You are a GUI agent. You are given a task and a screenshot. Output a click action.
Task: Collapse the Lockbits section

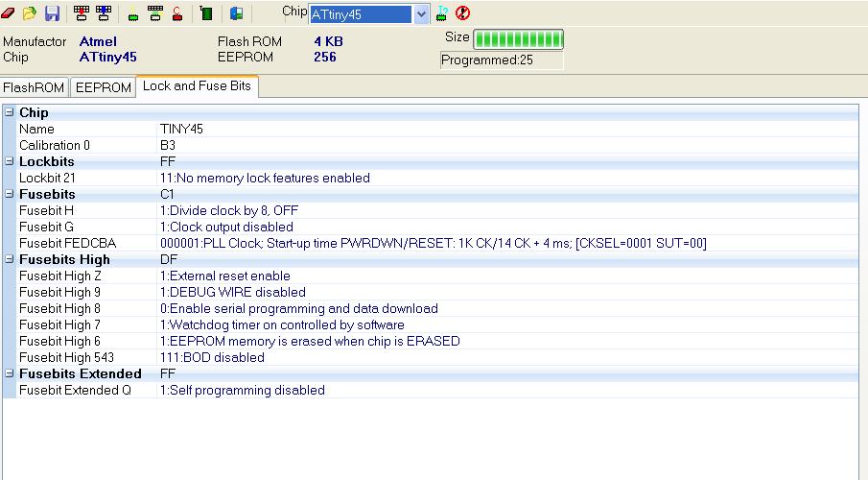10,161
